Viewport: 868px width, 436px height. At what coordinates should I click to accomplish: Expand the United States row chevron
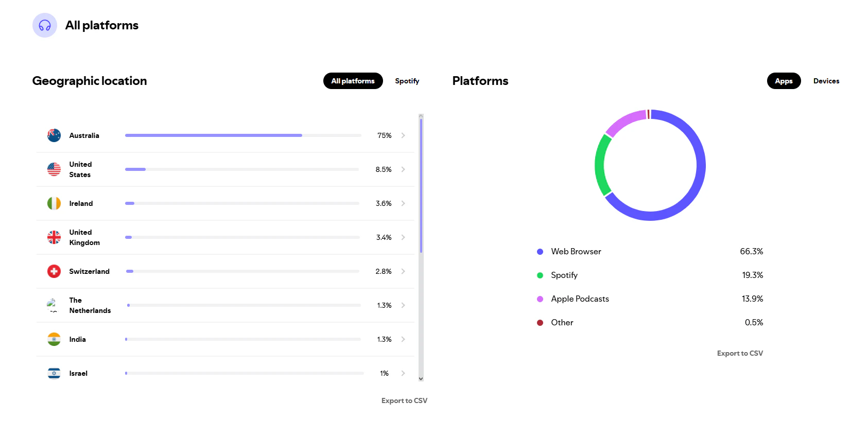tap(403, 169)
